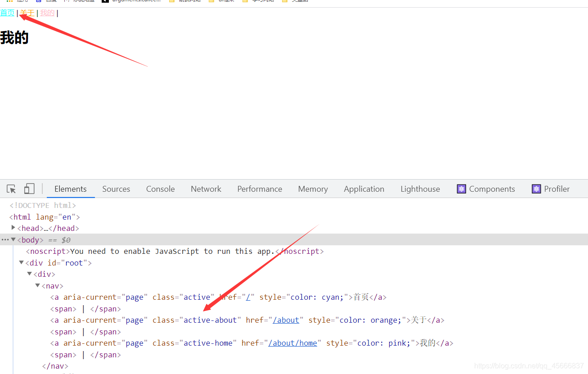Select the inspect element picker icon

(x=11, y=189)
